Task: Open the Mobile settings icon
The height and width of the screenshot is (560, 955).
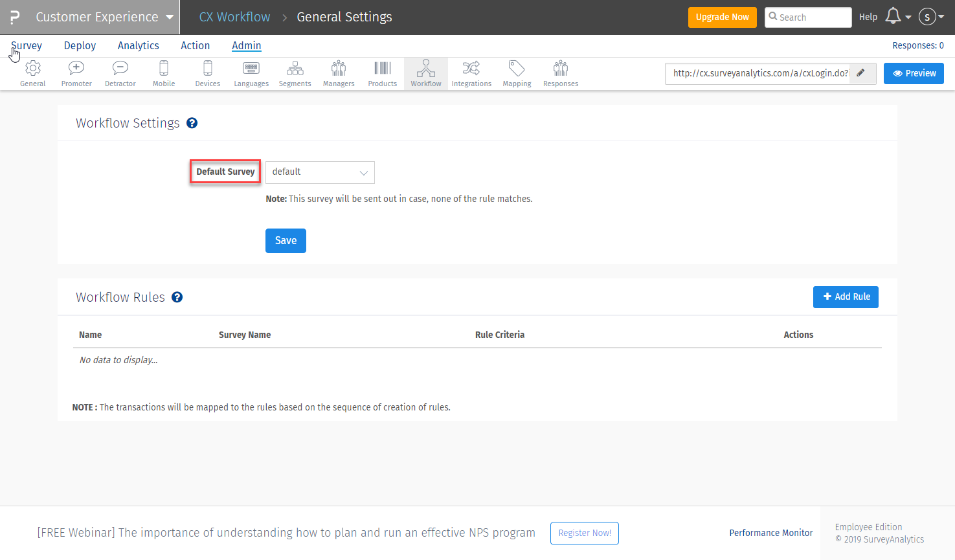Action: coord(163,73)
